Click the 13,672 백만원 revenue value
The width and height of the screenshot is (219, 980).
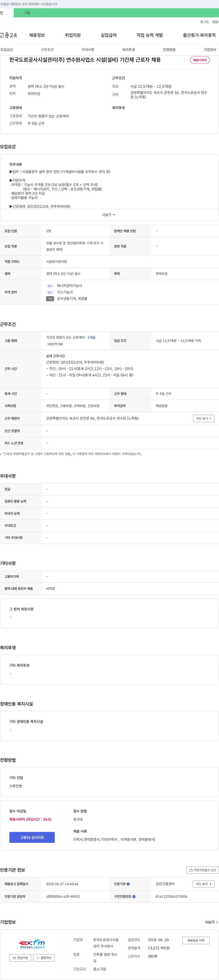(x=159, y=948)
